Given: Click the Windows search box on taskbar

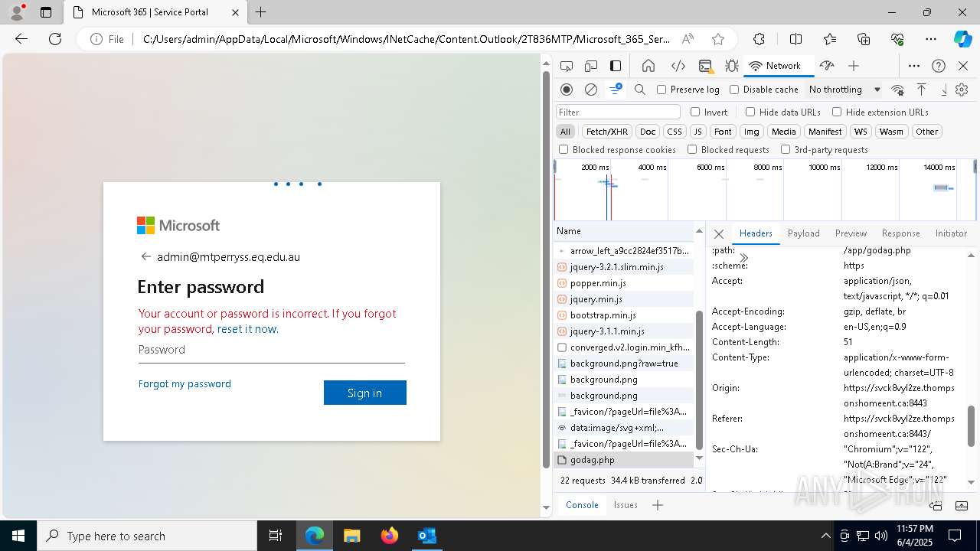Looking at the screenshot, I should (x=148, y=536).
